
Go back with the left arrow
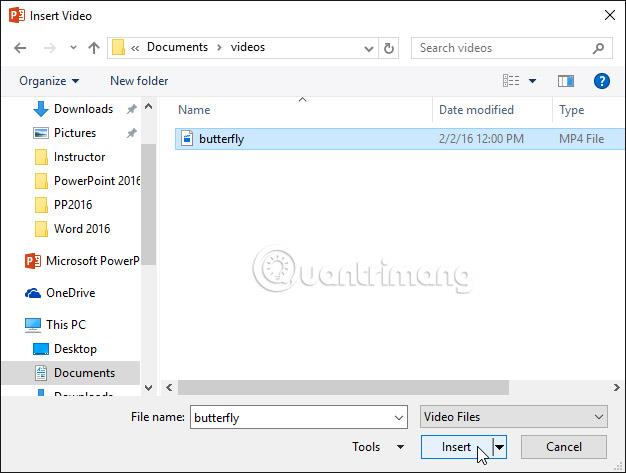20,48
